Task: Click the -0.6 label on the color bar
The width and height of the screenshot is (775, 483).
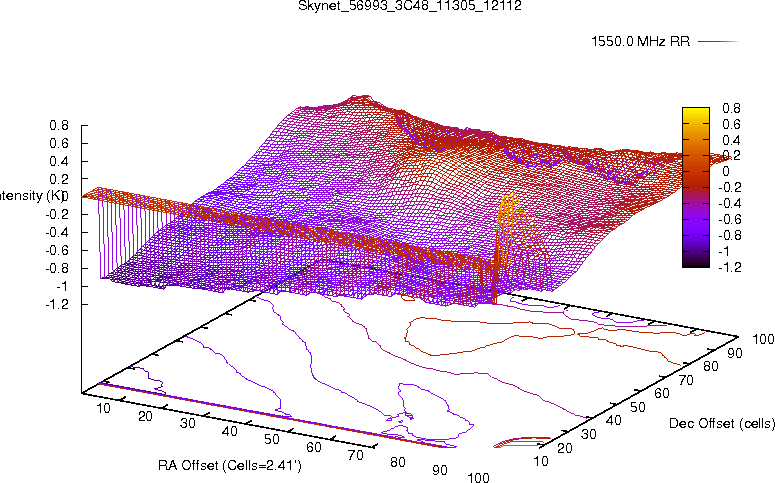Action: (x=730, y=219)
